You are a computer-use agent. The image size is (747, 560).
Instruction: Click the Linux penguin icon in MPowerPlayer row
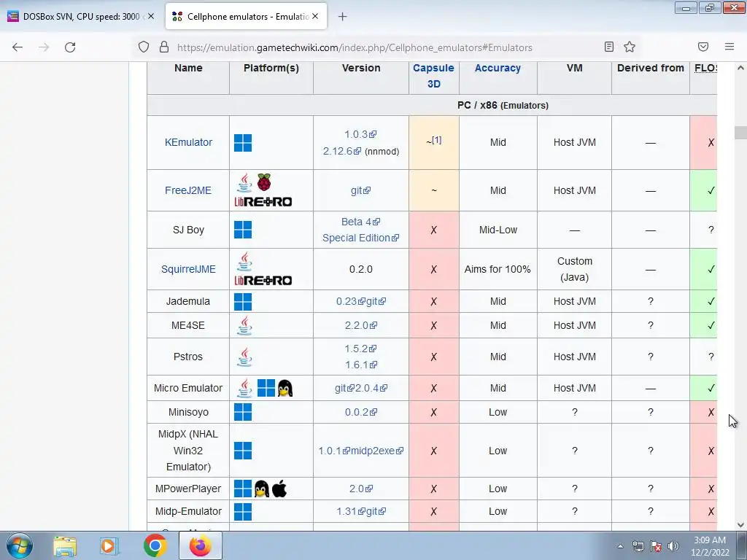click(262, 489)
